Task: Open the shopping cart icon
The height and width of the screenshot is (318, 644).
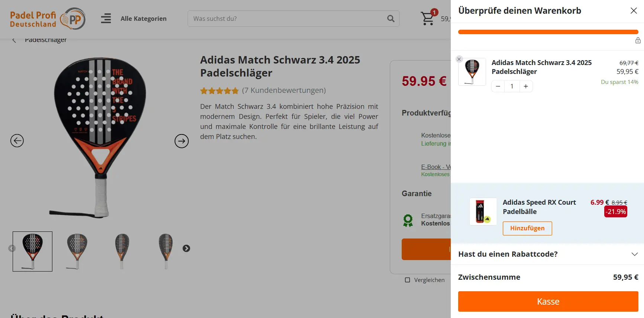Action: point(428,18)
